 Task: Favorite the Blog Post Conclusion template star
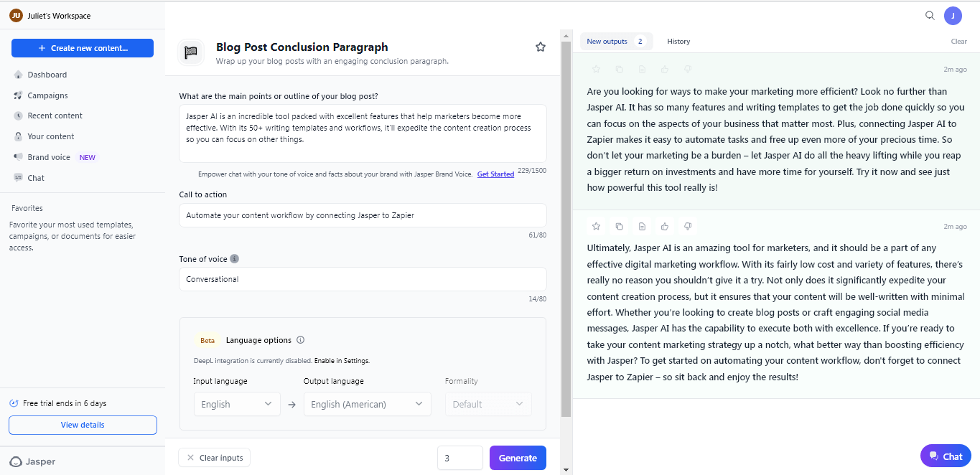541,47
